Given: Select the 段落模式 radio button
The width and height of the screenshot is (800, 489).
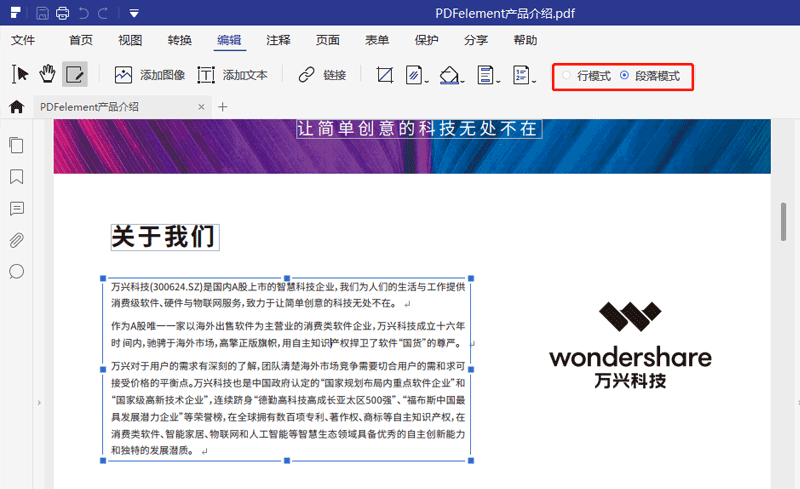Looking at the screenshot, I should pyautogui.click(x=624, y=76).
